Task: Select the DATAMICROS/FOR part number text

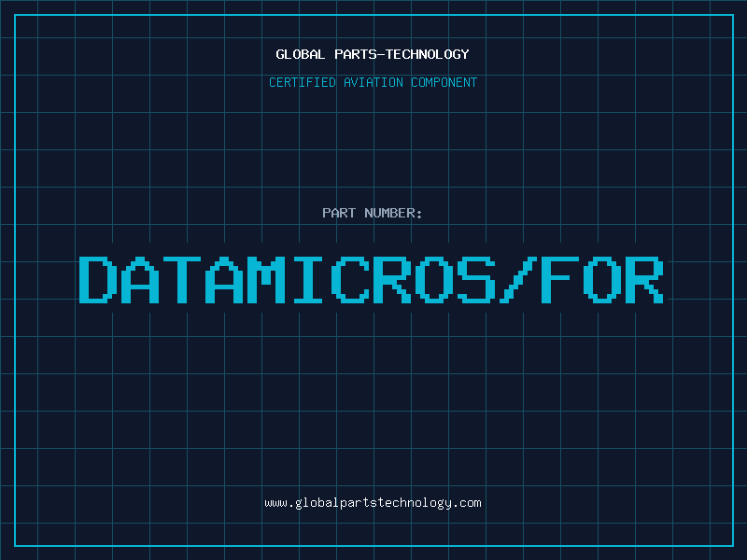Action: [371, 280]
